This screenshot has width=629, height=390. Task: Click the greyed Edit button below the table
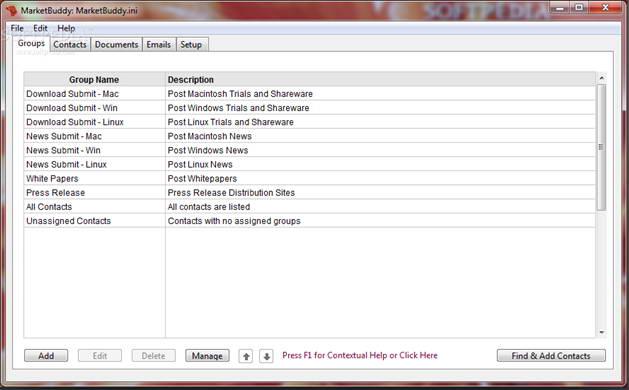(100, 356)
